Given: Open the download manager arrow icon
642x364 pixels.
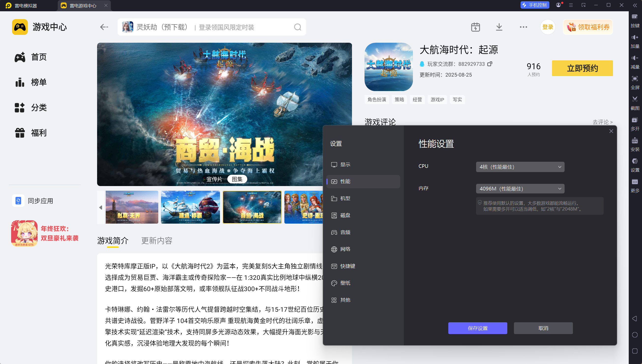Looking at the screenshot, I should [x=499, y=27].
